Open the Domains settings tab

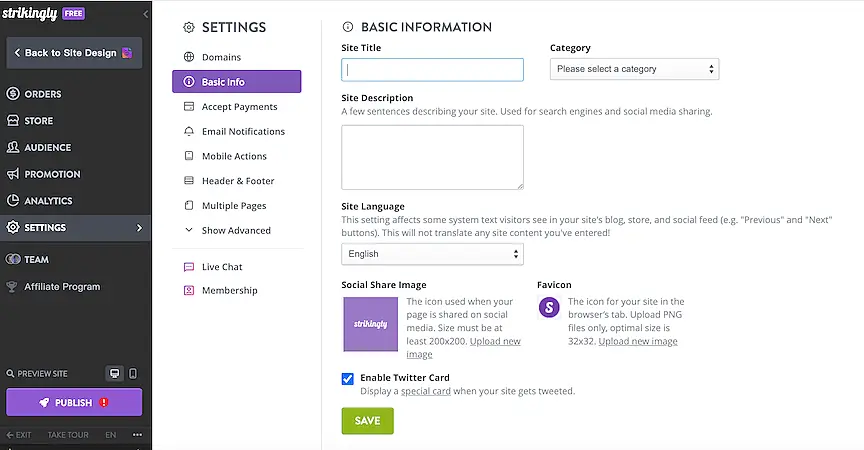point(221,57)
